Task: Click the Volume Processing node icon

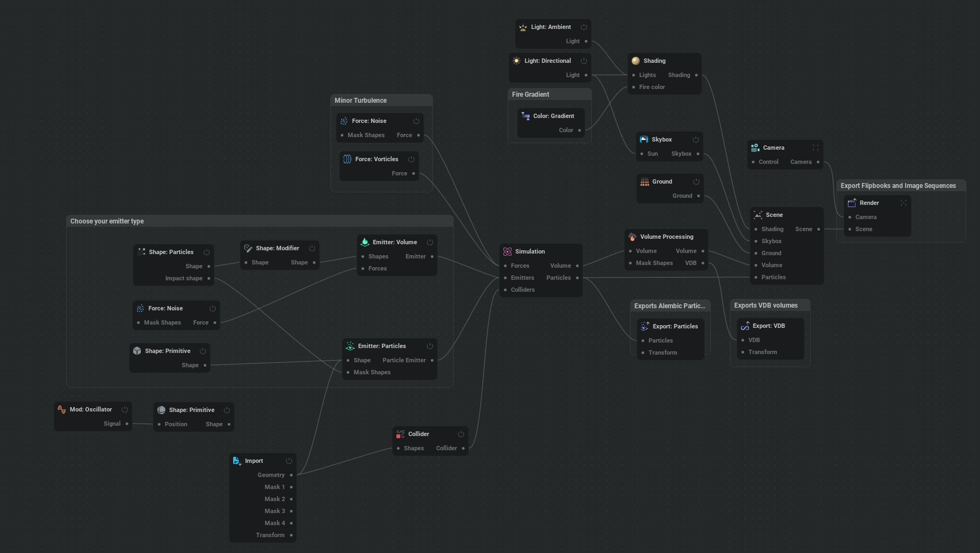Action: (x=632, y=237)
